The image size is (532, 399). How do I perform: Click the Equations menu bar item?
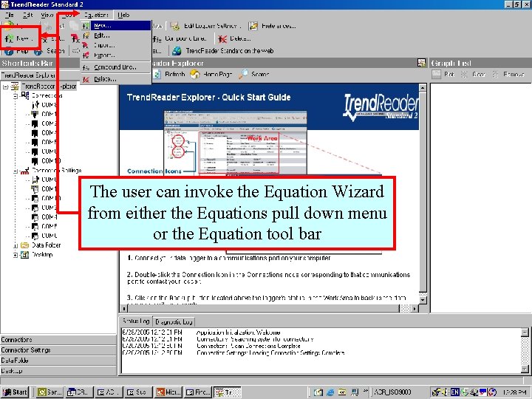coord(96,15)
